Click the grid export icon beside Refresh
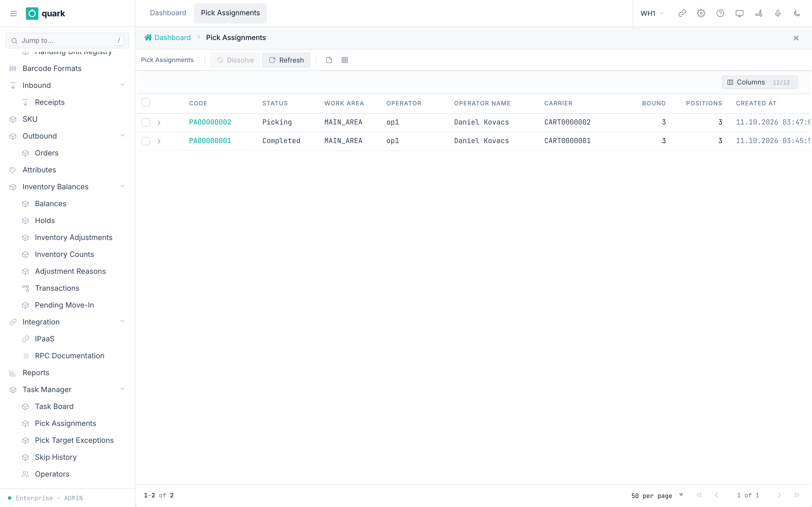812x507 pixels. 345,60
